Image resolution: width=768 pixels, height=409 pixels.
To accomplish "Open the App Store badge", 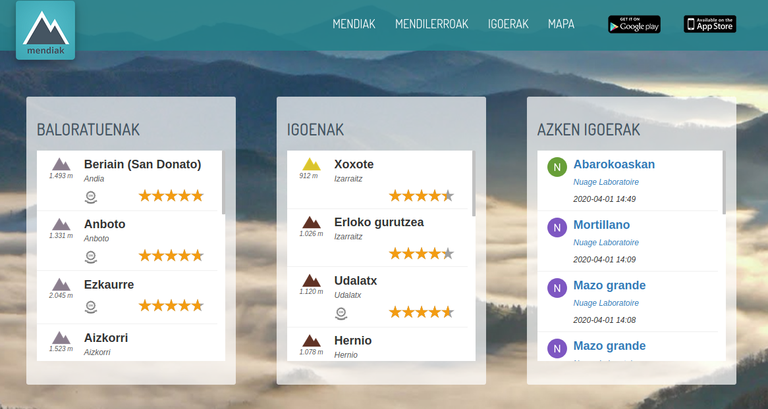I will tap(710, 24).
